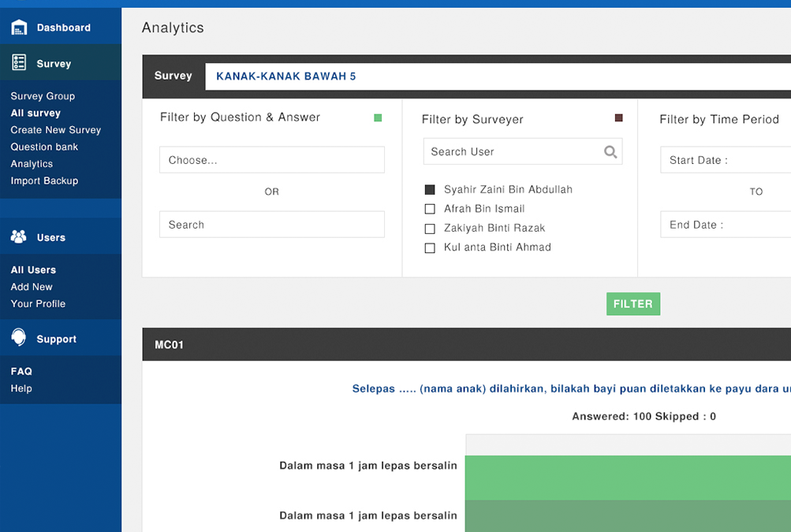Screen dimensions: 791x532
Task: Click the Survey checklist icon
Action: click(x=19, y=62)
